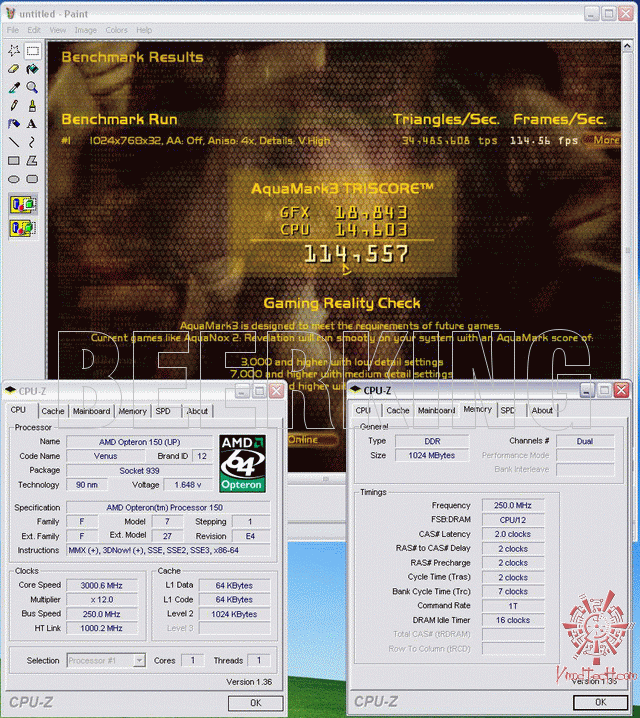Click the HT Link 1000.2 MHz value
Viewport: 640px width, 718px height.
tap(102, 628)
